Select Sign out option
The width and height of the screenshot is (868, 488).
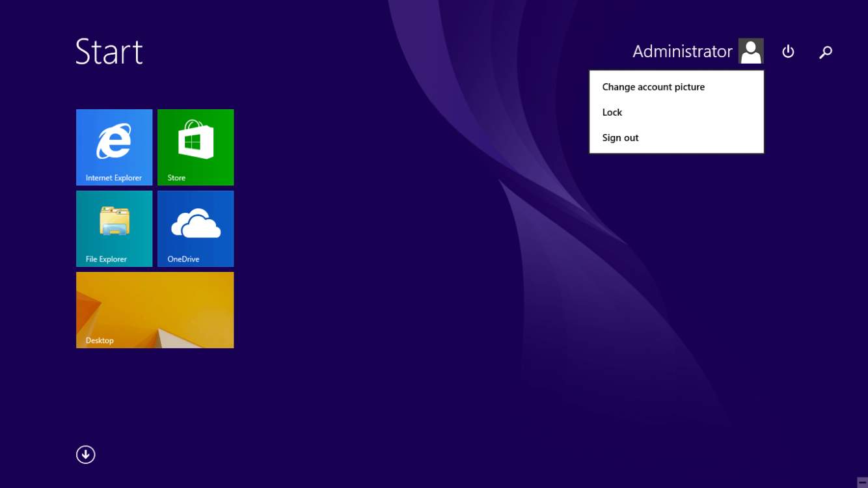(677, 137)
